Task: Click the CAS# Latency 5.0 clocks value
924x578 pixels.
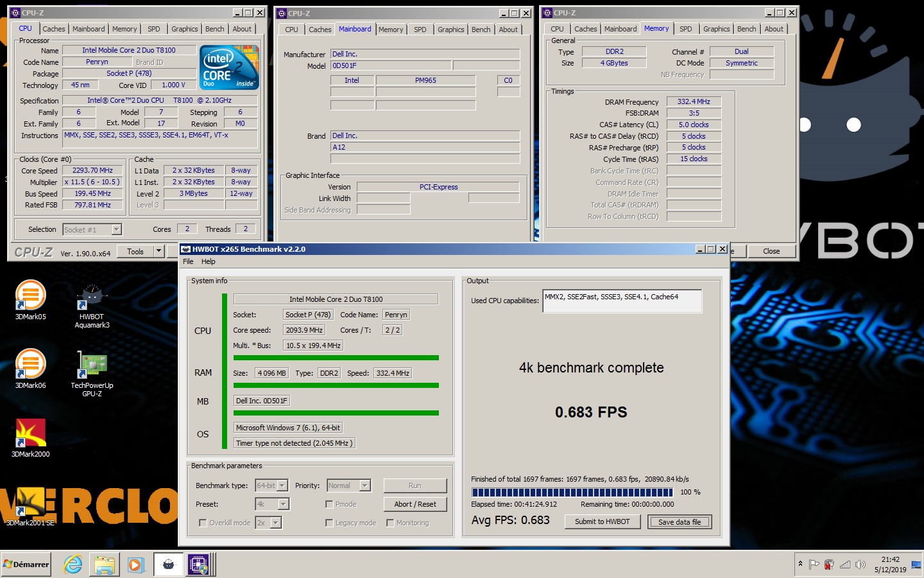Action: (694, 125)
